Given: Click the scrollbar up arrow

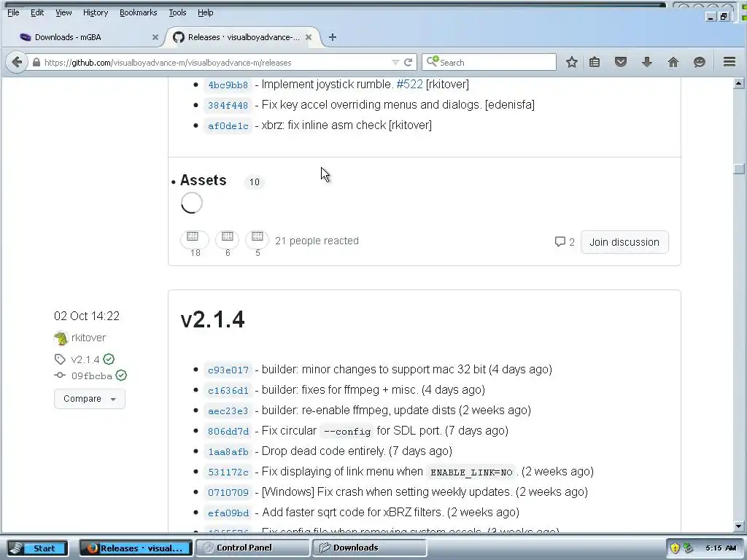Looking at the screenshot, I should [738, 83].
